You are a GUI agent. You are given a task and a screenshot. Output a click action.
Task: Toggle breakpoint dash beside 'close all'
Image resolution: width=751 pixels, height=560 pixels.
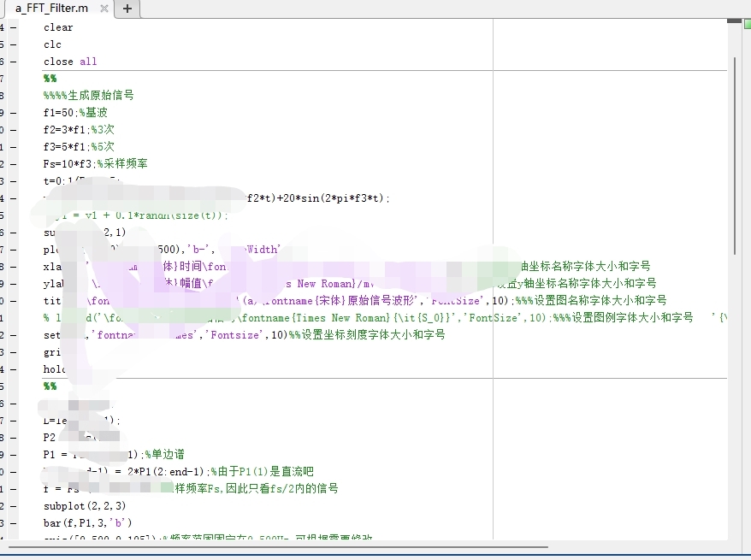click(x=13, y=62)
